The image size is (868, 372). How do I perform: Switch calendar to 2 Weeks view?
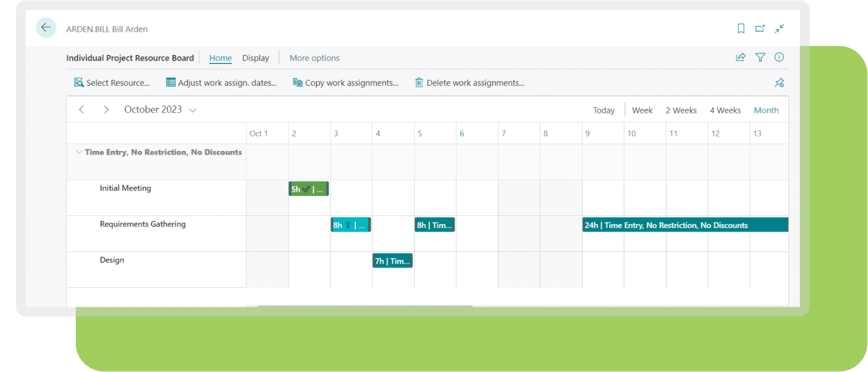coord(681,111)
